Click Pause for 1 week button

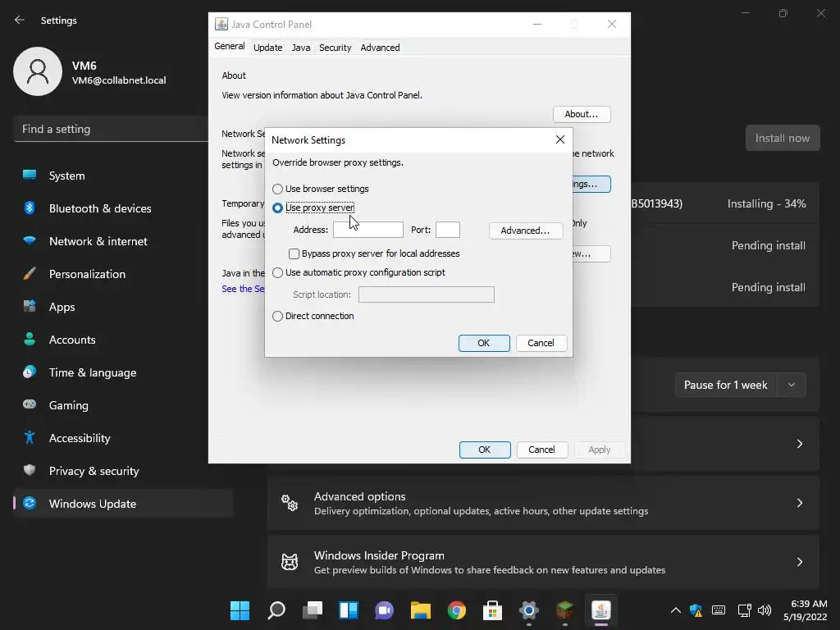point(726,386)
